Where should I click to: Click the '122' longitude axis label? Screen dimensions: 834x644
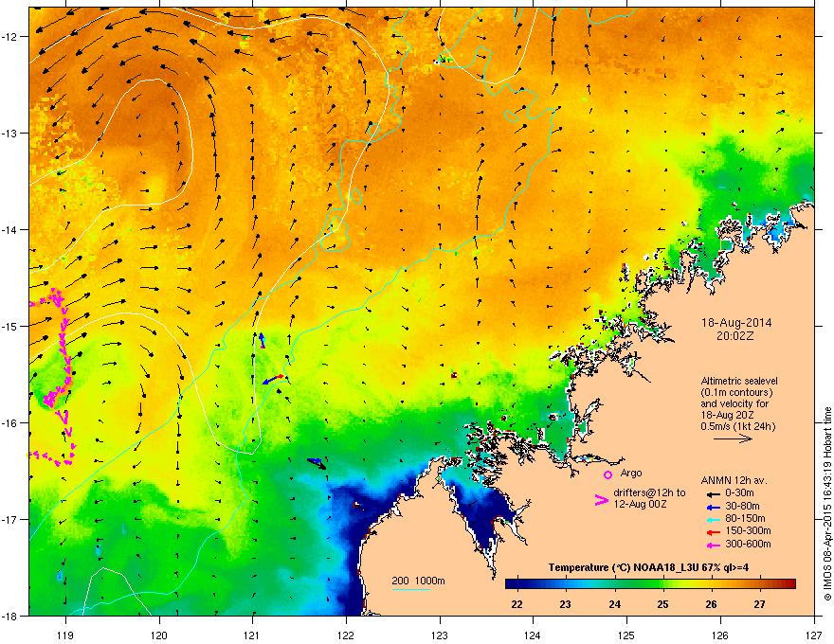[x=346, y=635]
